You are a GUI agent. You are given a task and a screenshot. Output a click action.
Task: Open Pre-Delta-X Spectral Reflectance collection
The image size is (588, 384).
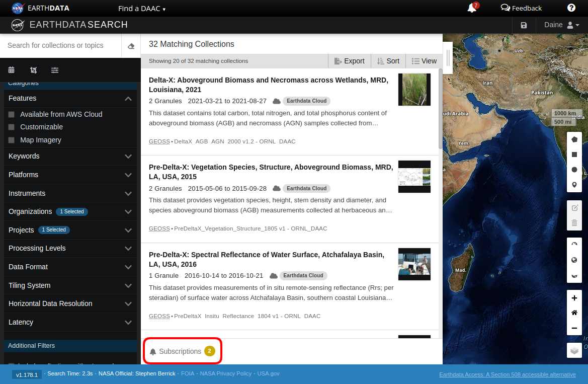267,259
